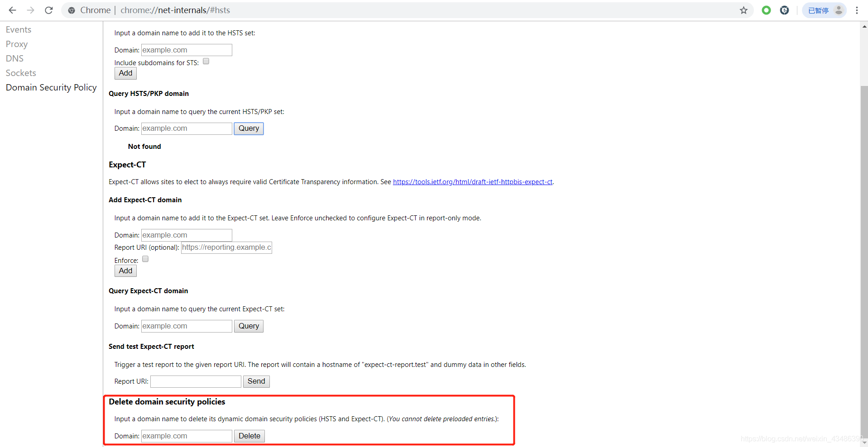Open the Chrome three-dot menu
Image resolution: width=868 pixels, height=447 pixels.
(x=857, y=10)
